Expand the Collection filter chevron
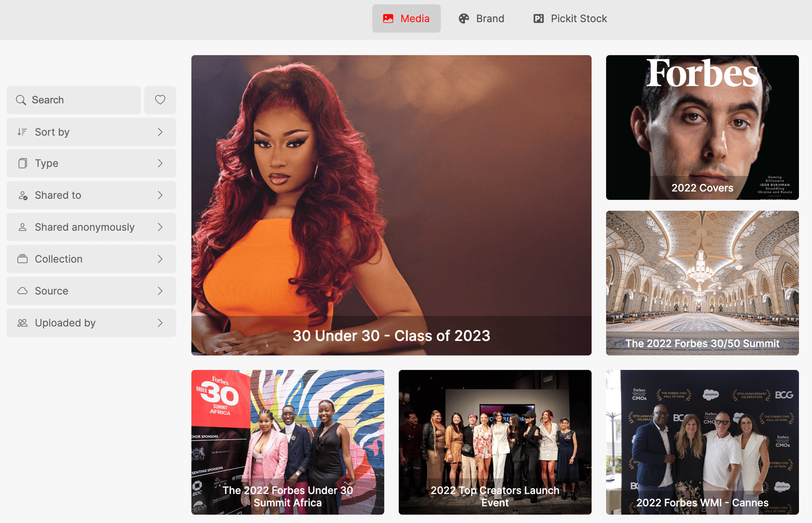Viewport: 812px width, 523px height. [x=160, y=259]
